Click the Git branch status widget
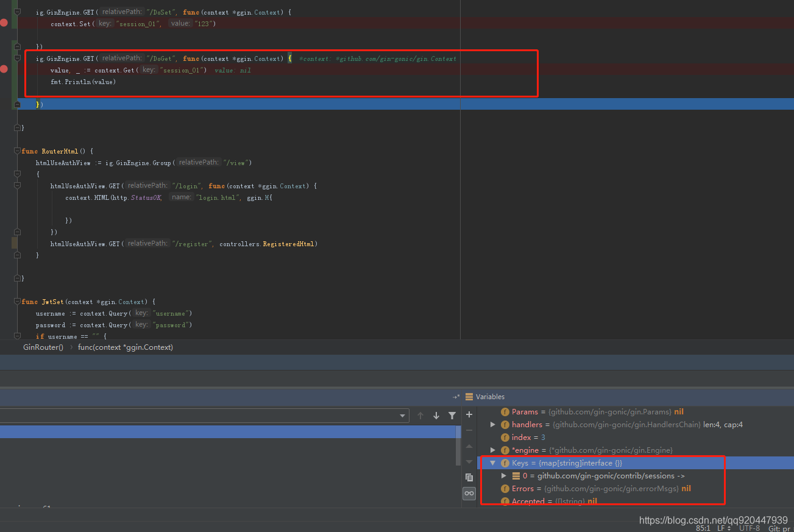The height and width of the screenshot is (532, 794). 781,528
